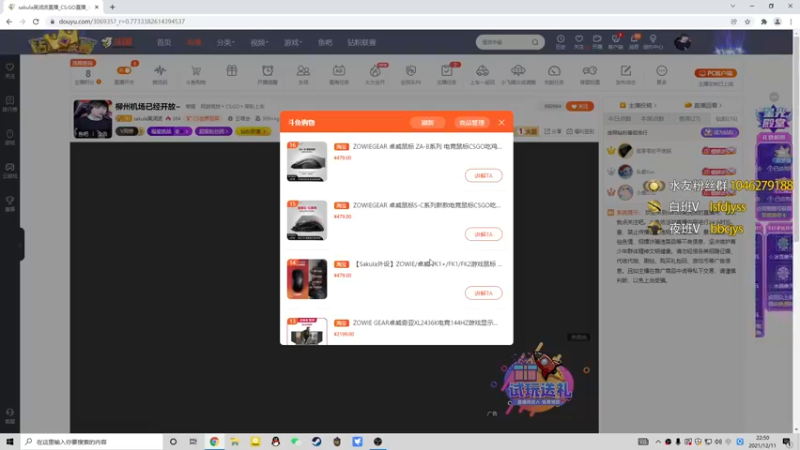Open the 斗鱼购物 cart icon
The image size is (800, 450).
pyautogui.click(x=196, y=73)
